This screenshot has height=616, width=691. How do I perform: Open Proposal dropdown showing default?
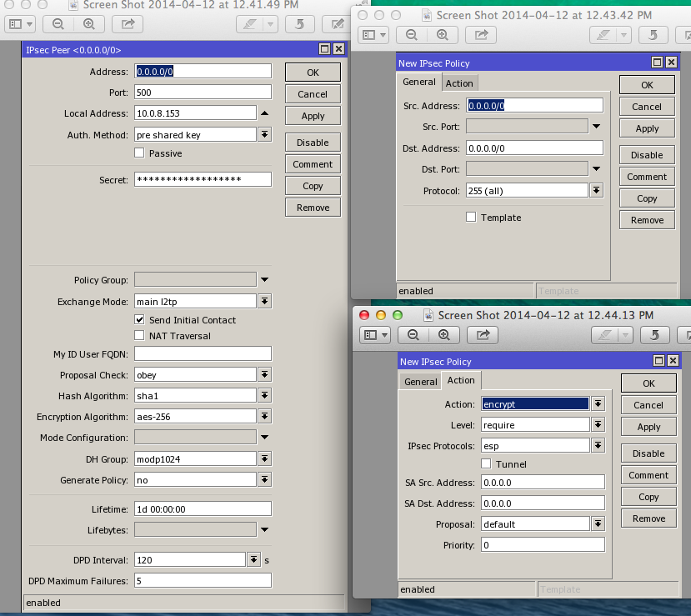(598, 524)
